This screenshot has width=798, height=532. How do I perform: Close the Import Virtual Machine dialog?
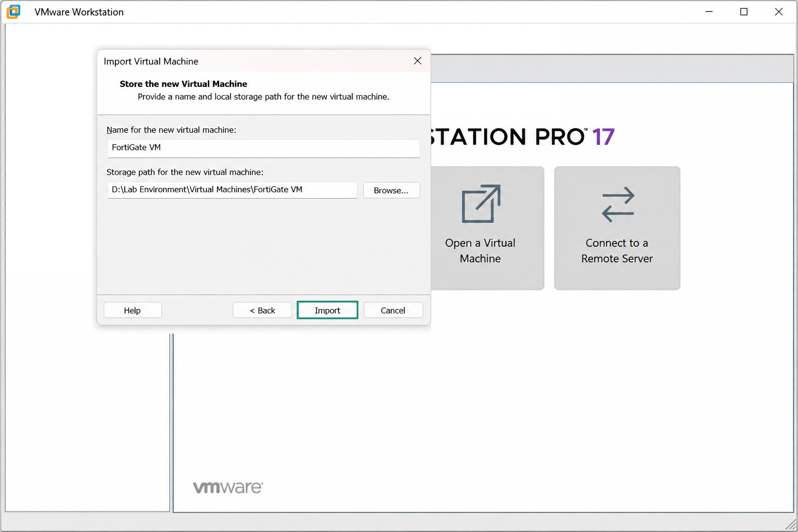[x=417, y=61]
